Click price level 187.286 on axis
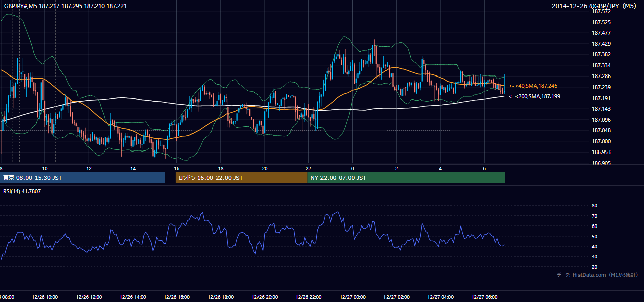 [x=601, y=77]
